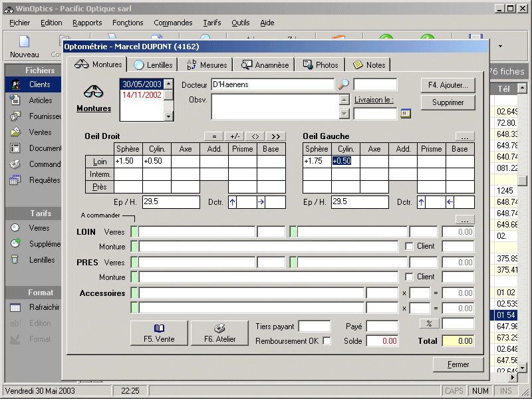Click the Fermer button

pos(458,364)
